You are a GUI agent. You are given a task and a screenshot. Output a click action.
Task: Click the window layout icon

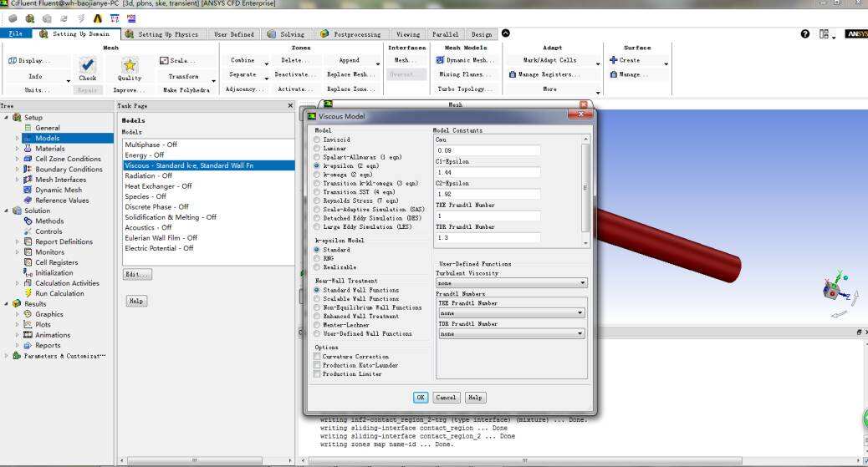tap(825, 33)
